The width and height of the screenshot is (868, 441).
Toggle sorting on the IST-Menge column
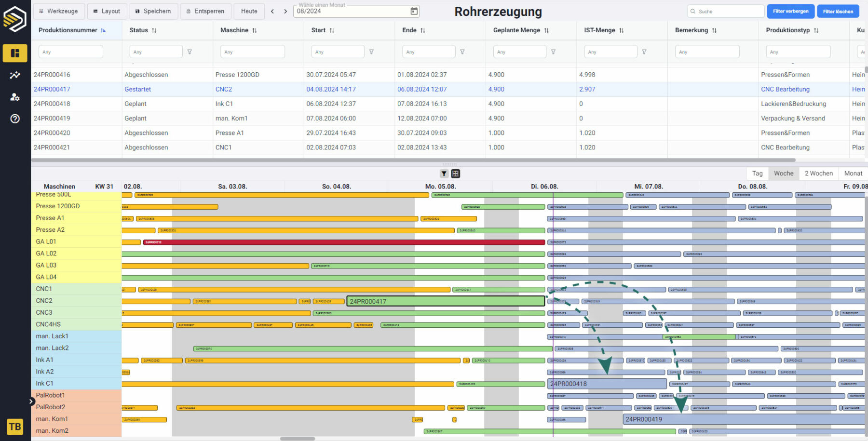(622, 30)
